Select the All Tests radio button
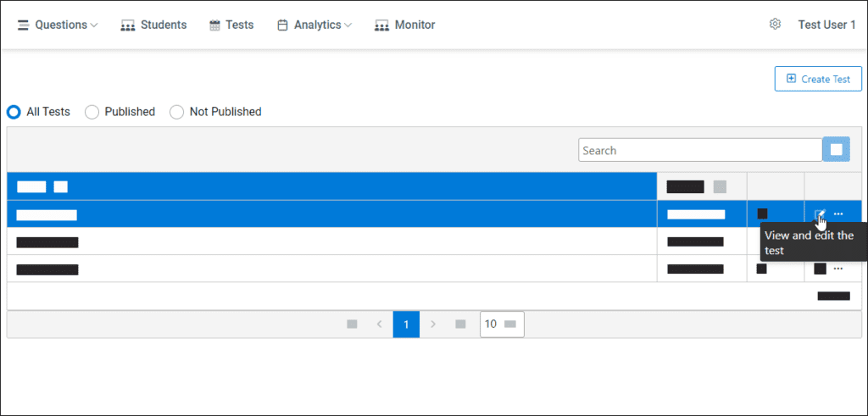 coord(14,112)
